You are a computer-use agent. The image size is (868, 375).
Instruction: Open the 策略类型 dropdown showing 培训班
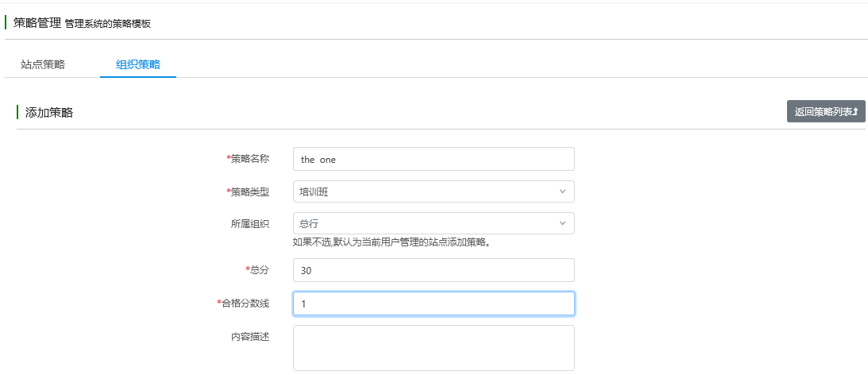(x=434, y=191)
